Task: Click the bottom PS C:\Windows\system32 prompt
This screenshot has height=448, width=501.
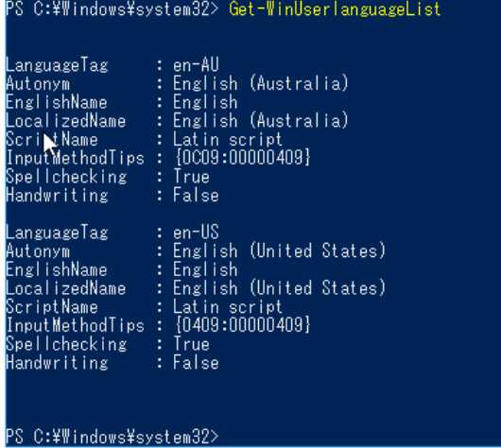Action: tap(112, 437)
